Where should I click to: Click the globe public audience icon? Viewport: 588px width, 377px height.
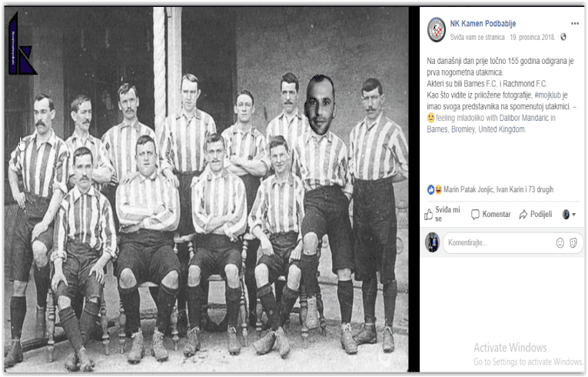tap(563, 37)
